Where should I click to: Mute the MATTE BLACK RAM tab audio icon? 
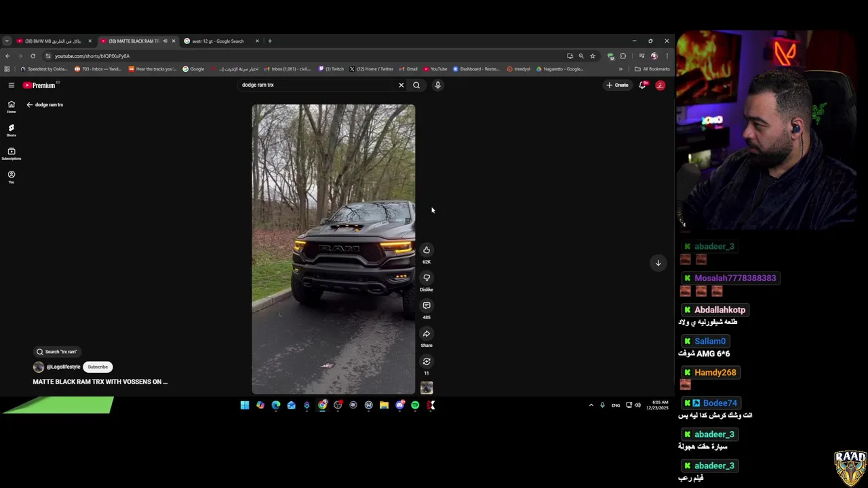pyautogui.click(x=165, y=41)
